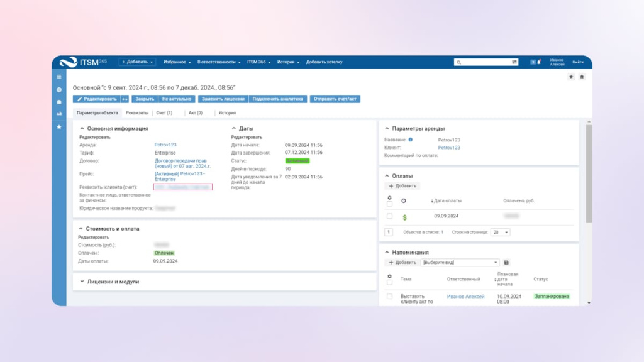Open the Избранное menu in header

[177, 62]
